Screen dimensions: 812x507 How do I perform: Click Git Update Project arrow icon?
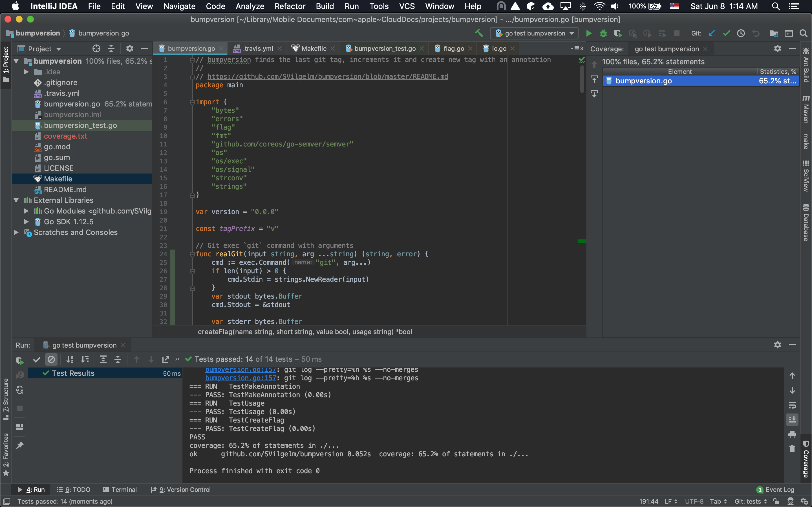(712, 33)
